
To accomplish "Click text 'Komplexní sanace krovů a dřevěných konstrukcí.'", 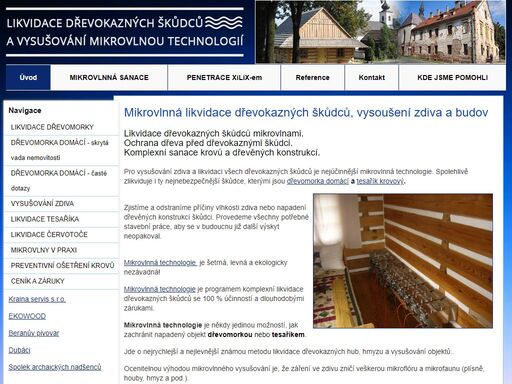I will point(222,153).
